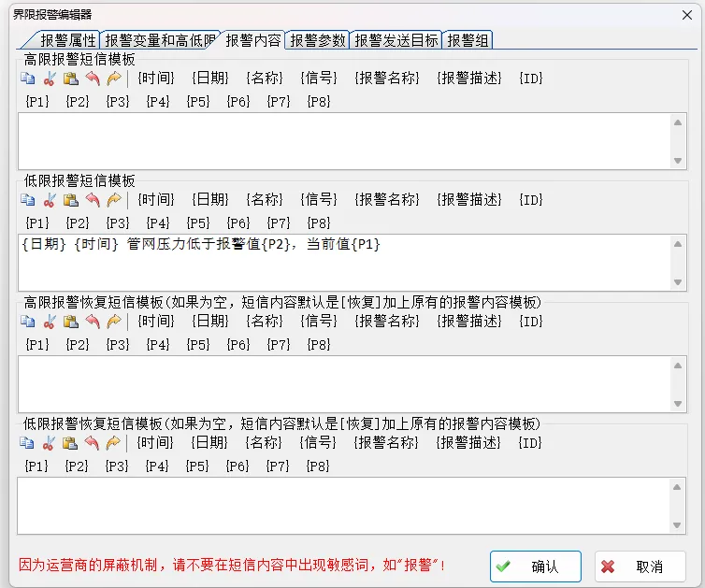This screenshot has height=588, width=705.
Task: Click the redo icon in the low-limit alarm SMS template toolbar
Action: pos(114,200)
